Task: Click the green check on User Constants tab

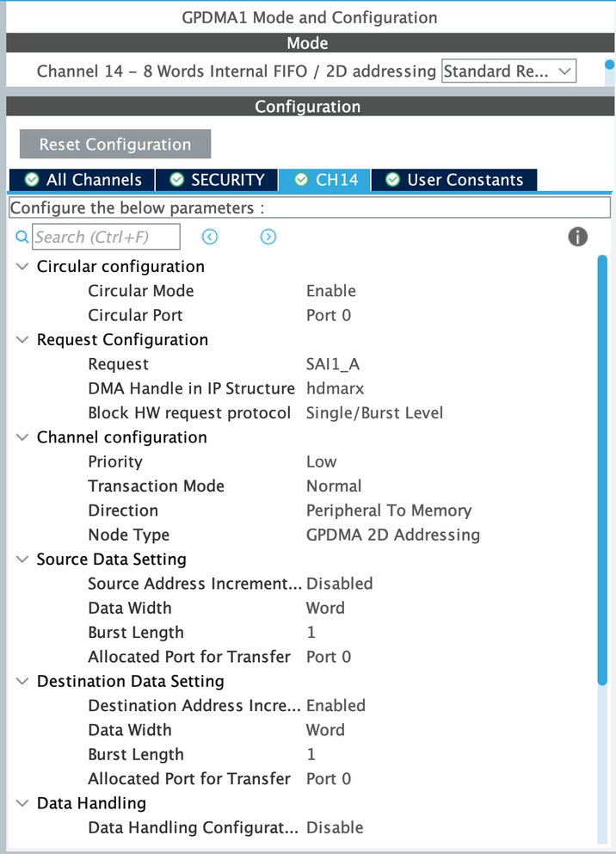Action: pyautogui.click(x=392, y=179)
